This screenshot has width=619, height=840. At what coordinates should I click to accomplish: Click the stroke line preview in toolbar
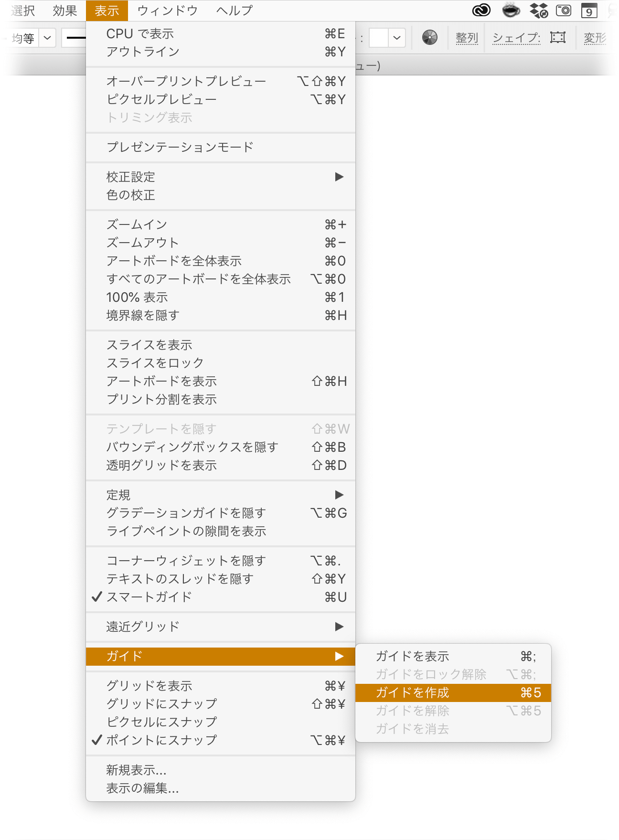76,38
